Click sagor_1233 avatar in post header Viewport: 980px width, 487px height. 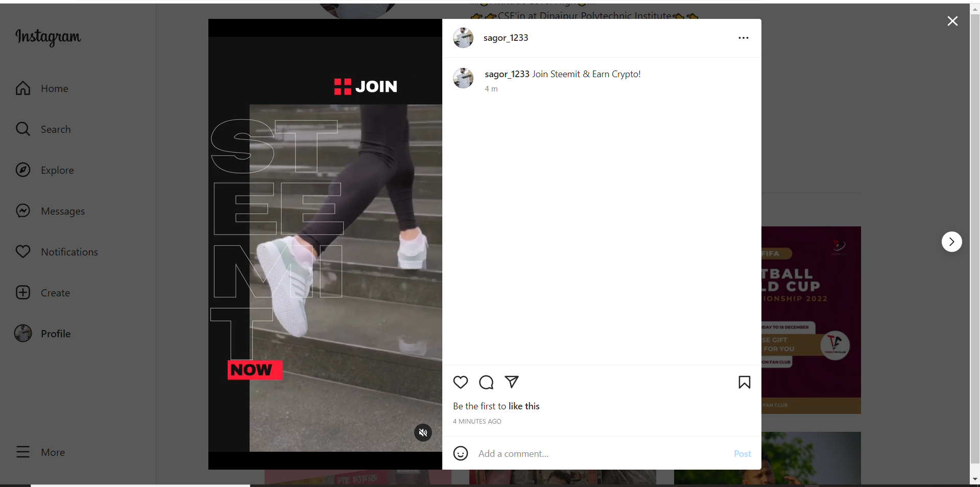coord(463,38)
